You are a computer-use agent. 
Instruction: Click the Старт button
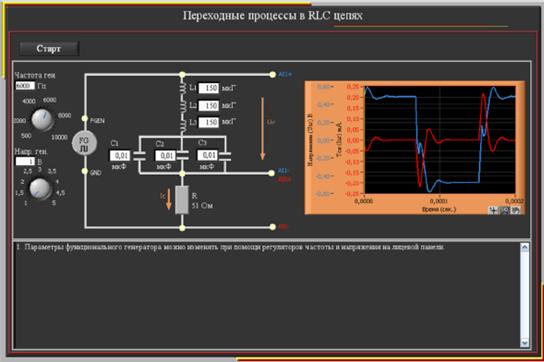49,49
